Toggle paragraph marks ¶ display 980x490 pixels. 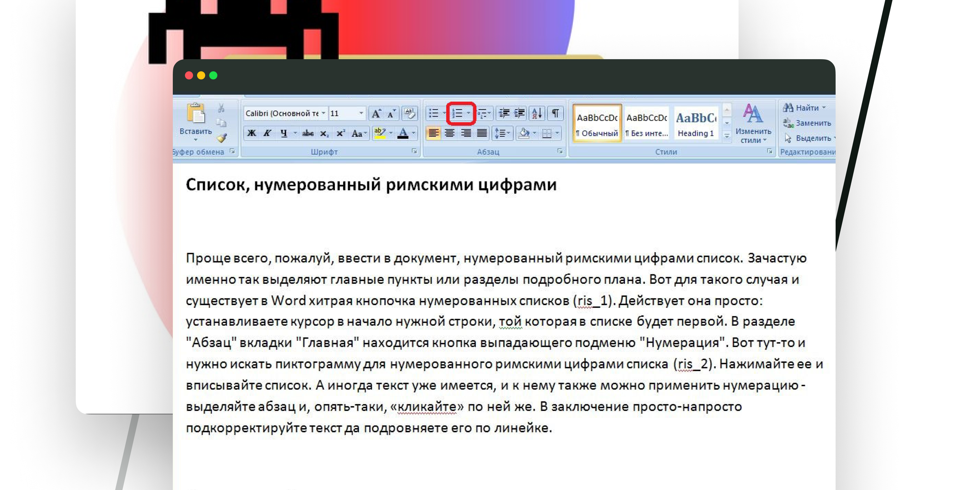tap(555, 113)
